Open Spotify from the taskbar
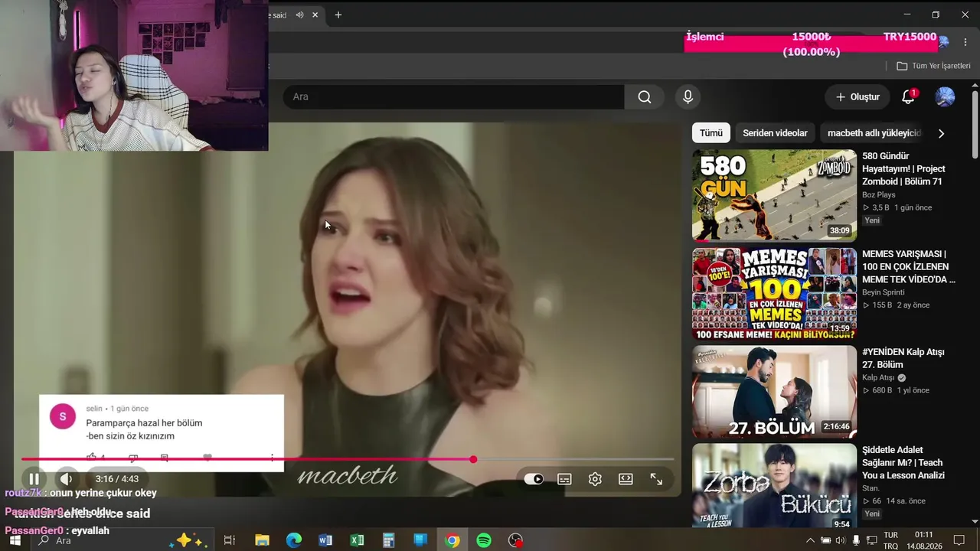 pos(484,540)
